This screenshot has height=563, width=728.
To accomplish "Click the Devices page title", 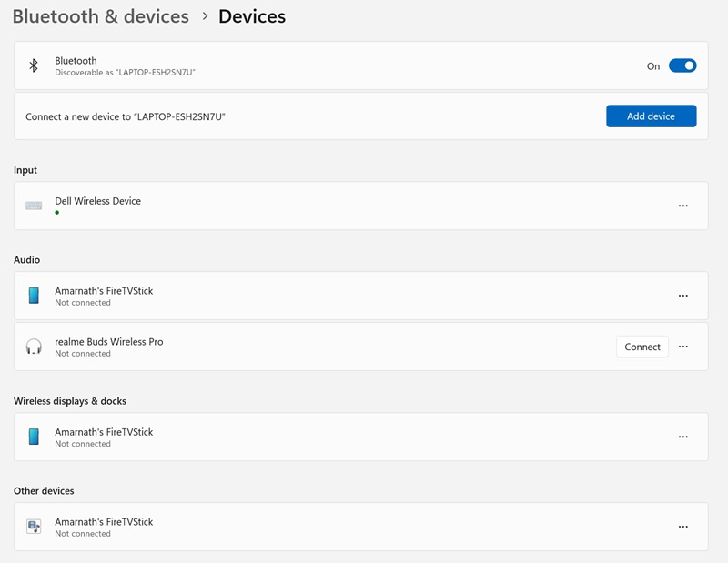I will (252, 16).
